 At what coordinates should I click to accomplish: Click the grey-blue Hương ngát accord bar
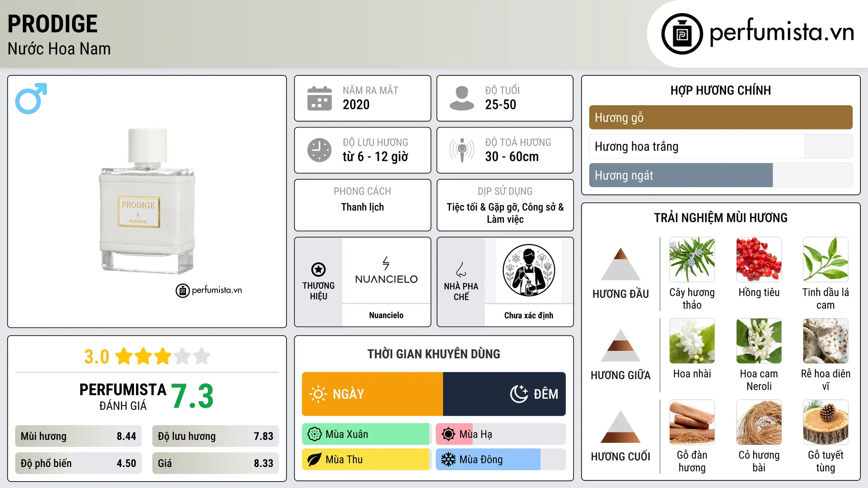[721, 175]
